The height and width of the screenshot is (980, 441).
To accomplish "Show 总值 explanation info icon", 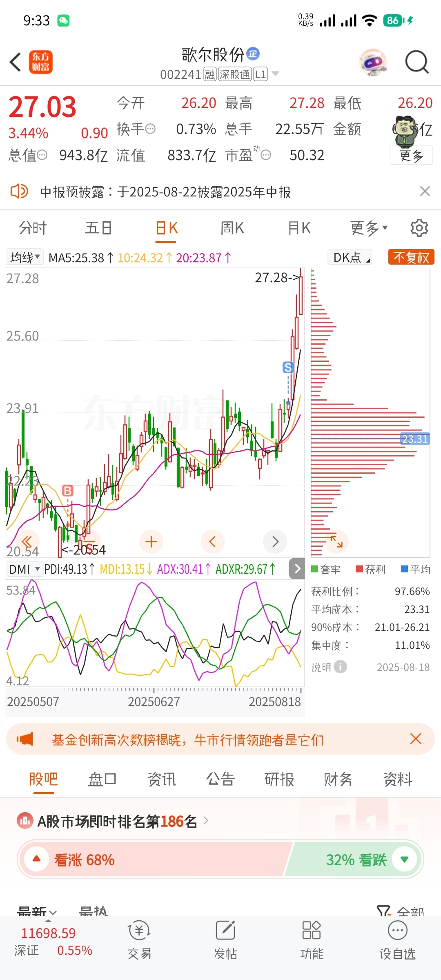I will (42, 155).
